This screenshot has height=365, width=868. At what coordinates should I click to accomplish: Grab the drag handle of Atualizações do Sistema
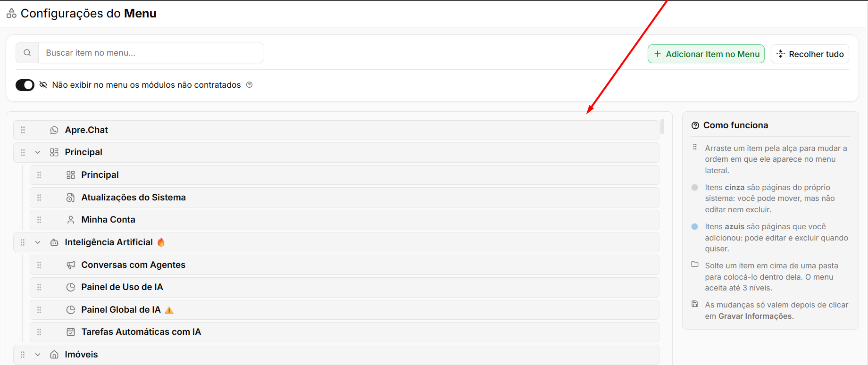[39, 198]
